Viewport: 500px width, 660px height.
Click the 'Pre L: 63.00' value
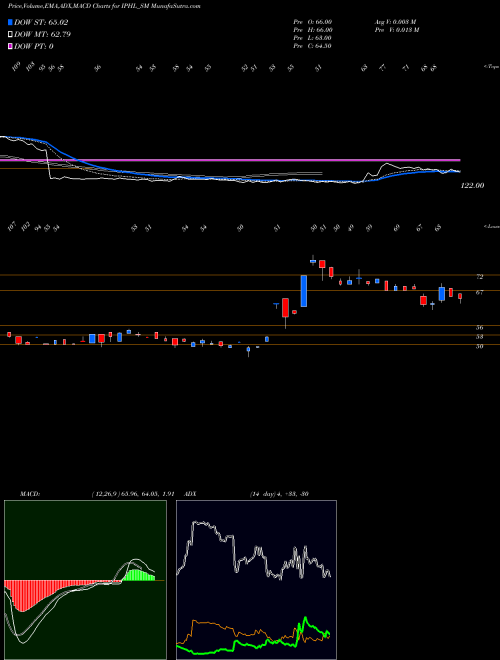click(x=313, y=38)
